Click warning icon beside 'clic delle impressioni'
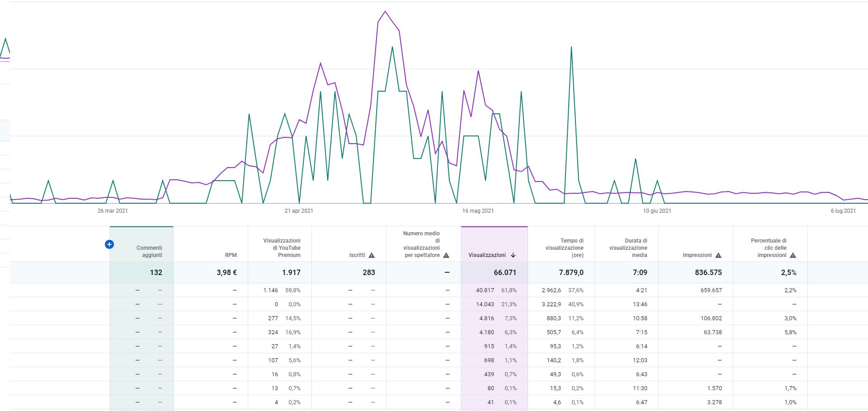 pos(793,255)
